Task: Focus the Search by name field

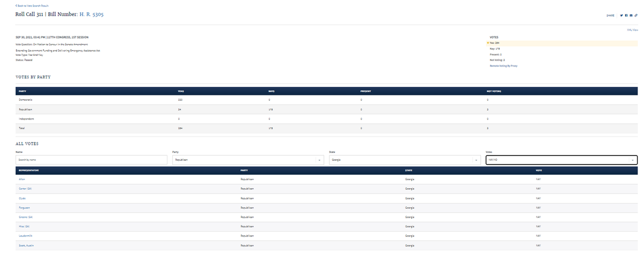Action: pos(92,160)
